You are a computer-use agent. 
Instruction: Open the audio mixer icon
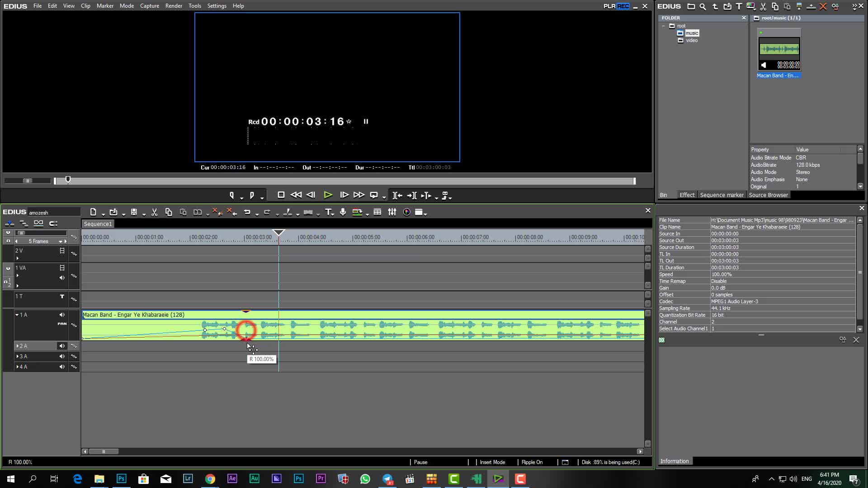(x=392, y=212)
